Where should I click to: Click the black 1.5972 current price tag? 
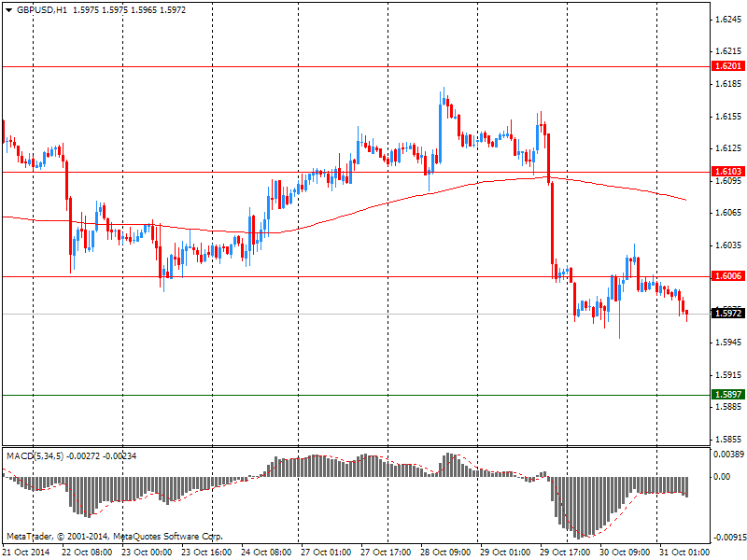point(728,314)
